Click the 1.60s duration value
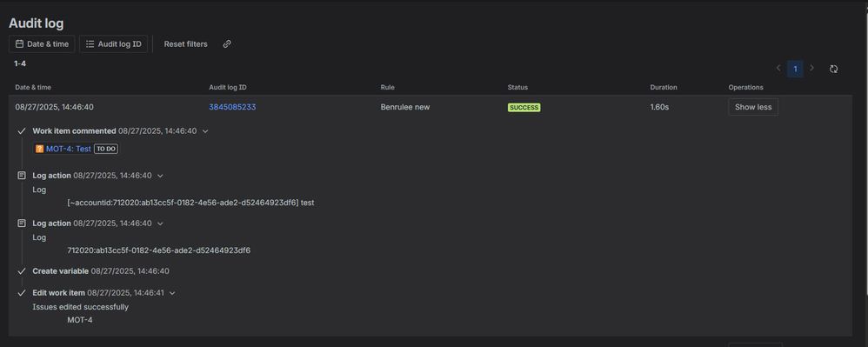This screenshot has width=868, height=347. (659, 107)
